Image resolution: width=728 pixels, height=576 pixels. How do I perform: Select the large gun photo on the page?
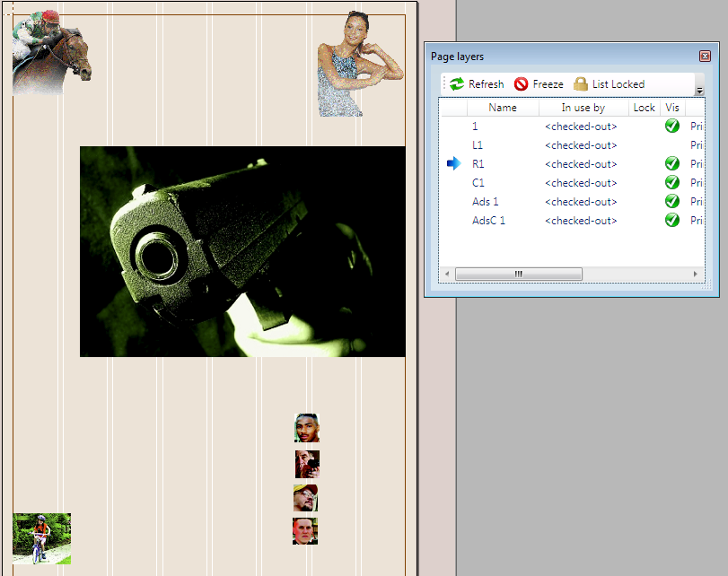pos(242,251)
